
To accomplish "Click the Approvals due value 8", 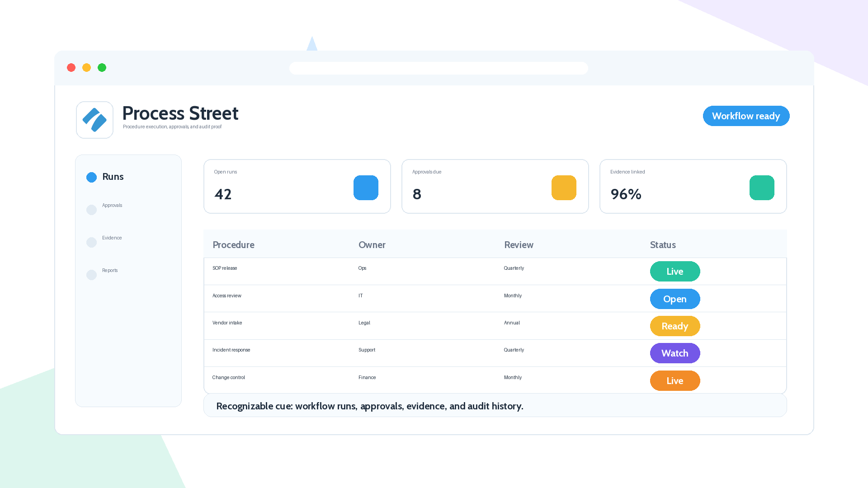I will point(417,194).
